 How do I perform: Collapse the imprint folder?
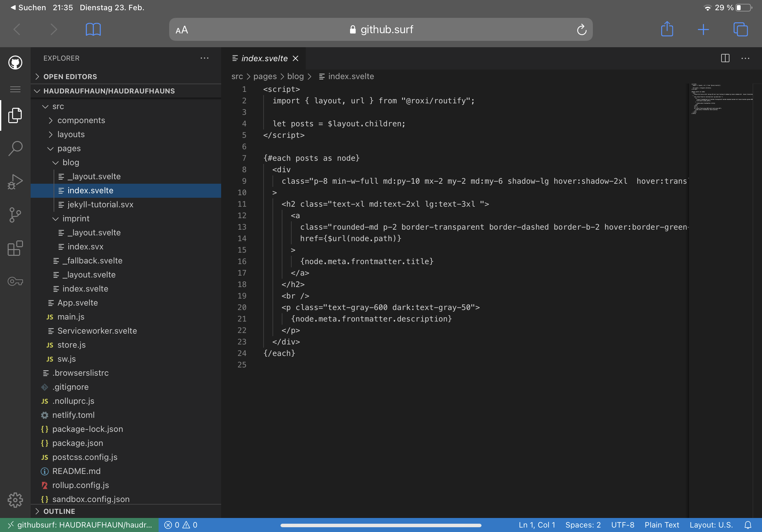click(76, 218)
